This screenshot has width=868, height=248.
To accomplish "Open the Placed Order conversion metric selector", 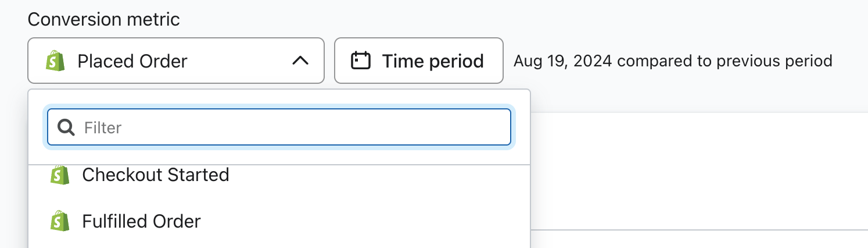I will point(175,61).
